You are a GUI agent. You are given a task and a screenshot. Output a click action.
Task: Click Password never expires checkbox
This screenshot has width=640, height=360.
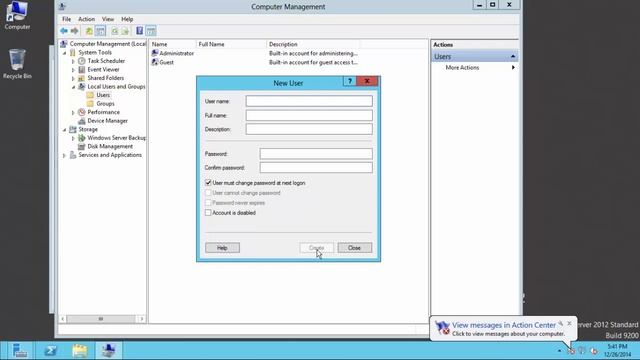click(x=208, y=202)
